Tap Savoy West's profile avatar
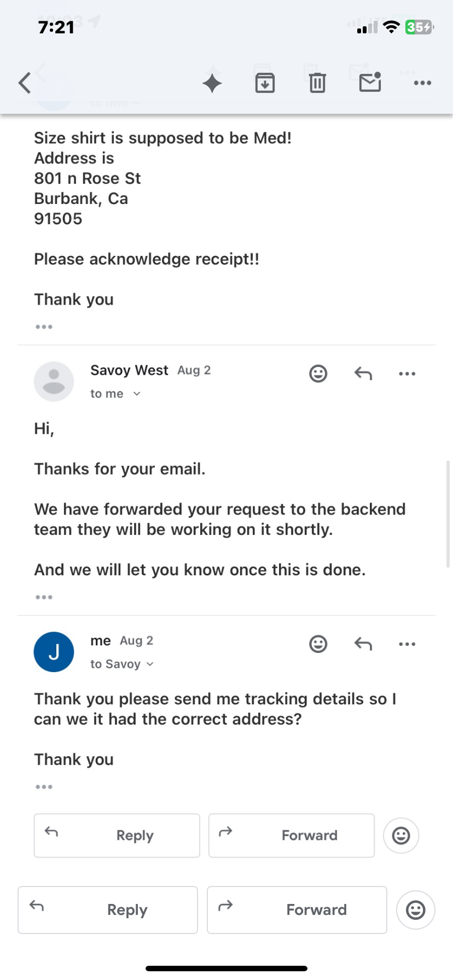453x980 pixels. (x=54, y=381)
